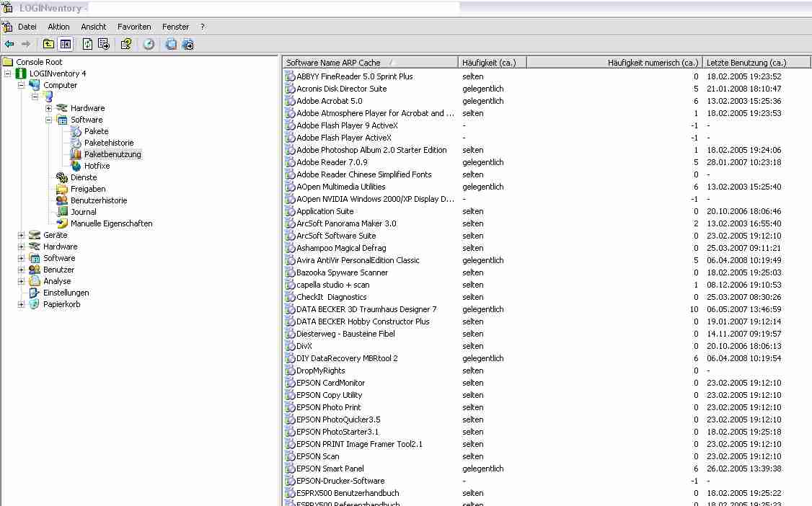Click the Export List toolbar icon
Viewport: 812px width, 506px height.
point(103,44)
